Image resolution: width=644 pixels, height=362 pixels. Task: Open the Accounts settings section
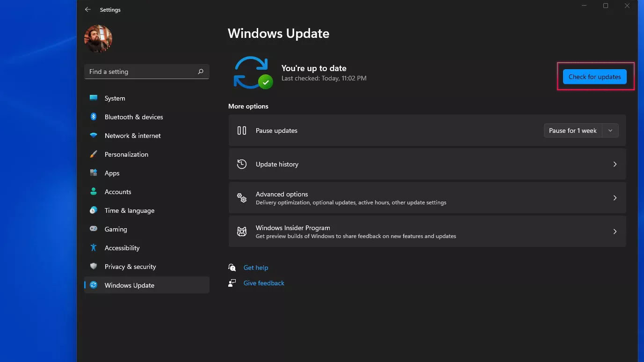coord(117,192)
